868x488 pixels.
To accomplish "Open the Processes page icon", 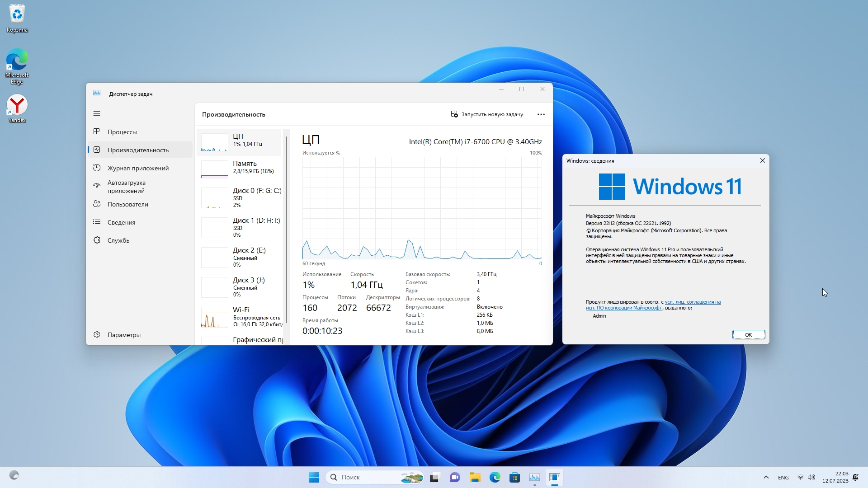I will (x=97, y=131).
